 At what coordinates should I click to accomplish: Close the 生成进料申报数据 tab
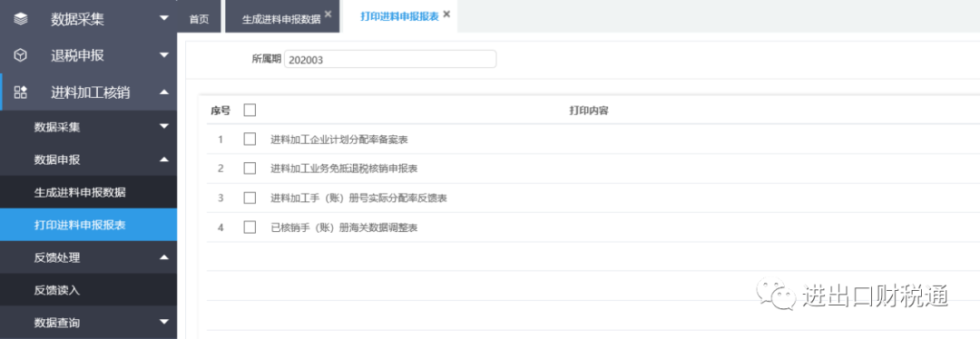328,14
